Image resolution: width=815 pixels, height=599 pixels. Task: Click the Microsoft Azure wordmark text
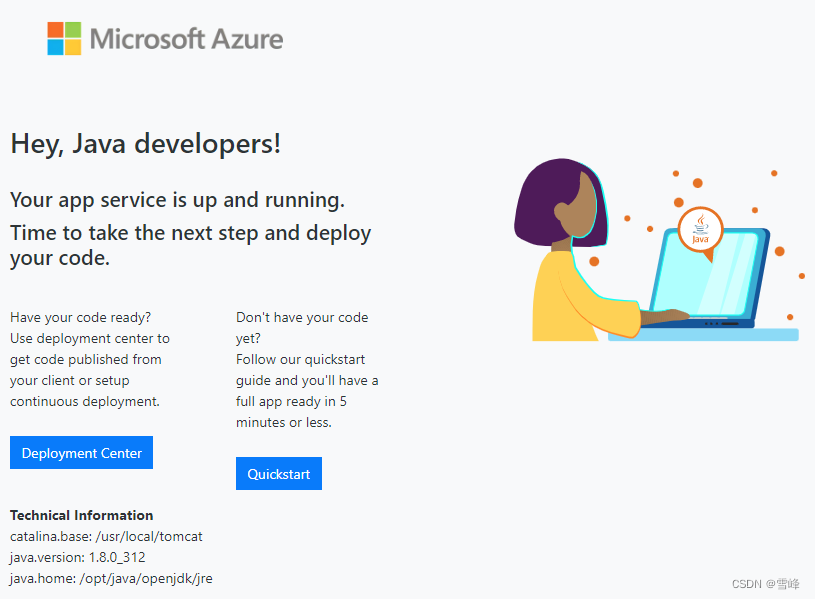[x=187, y=39]
